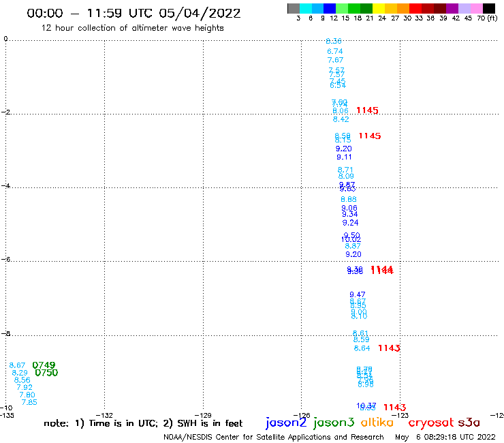
Task: Pick the pink swatch in the color scale
Action: tap(476, 8)
